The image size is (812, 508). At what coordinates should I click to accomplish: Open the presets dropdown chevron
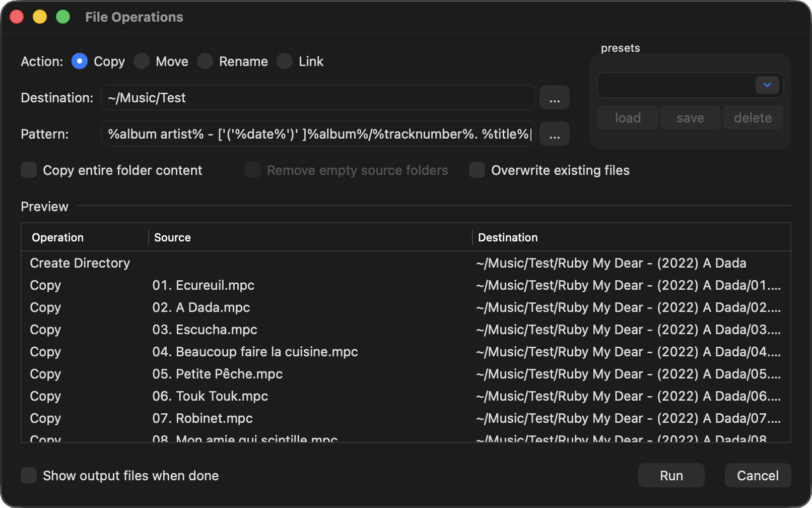pos(767,85)
